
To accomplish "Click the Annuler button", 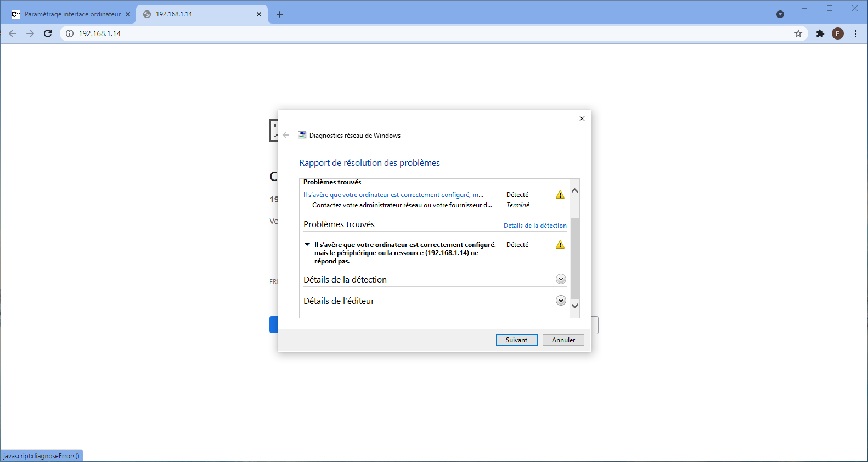I will [563, 340].
